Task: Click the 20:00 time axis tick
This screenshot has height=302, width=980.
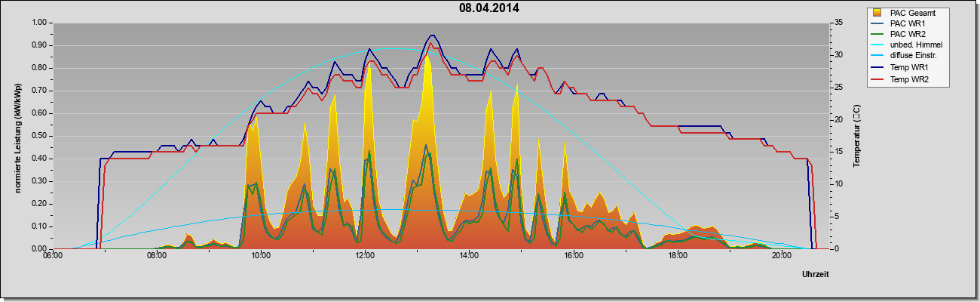Action: tap(782, 256)
